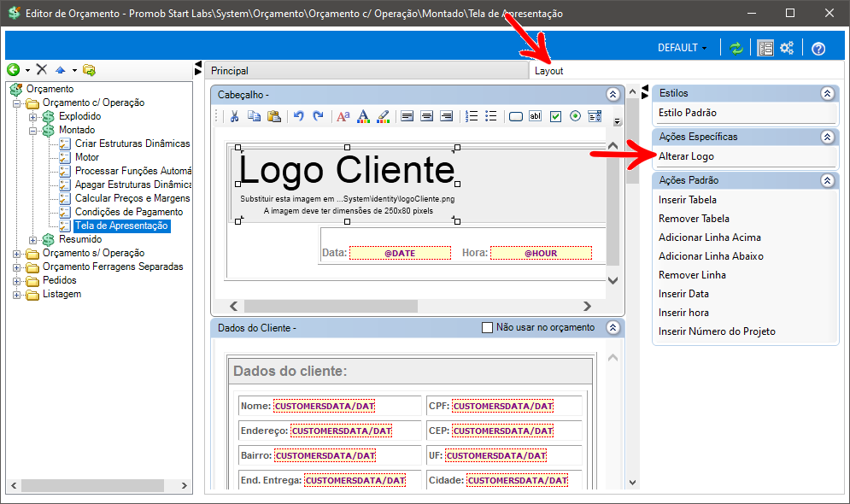This screenshot has height=504, width=850.
Task: Open the settings gears icon
Action: click(787, 48)
